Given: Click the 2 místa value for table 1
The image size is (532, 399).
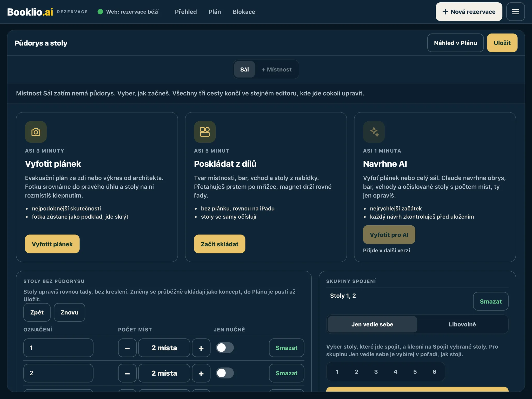Looking at the screenshot, I should 164,348.
